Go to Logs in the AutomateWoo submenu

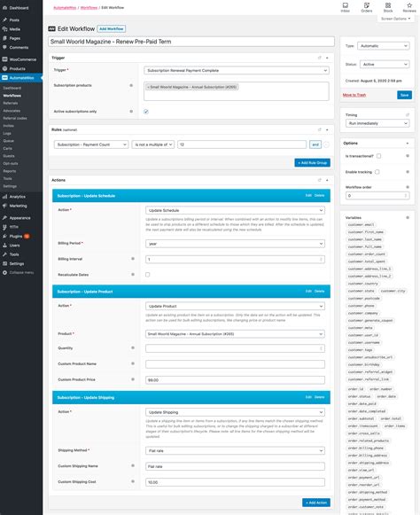pos(7,133)
